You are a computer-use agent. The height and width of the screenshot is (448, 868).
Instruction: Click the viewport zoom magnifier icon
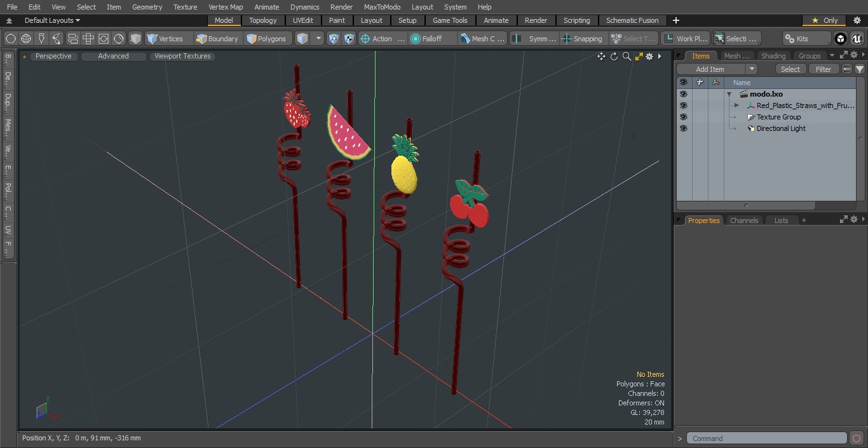[x=627, y=57]
